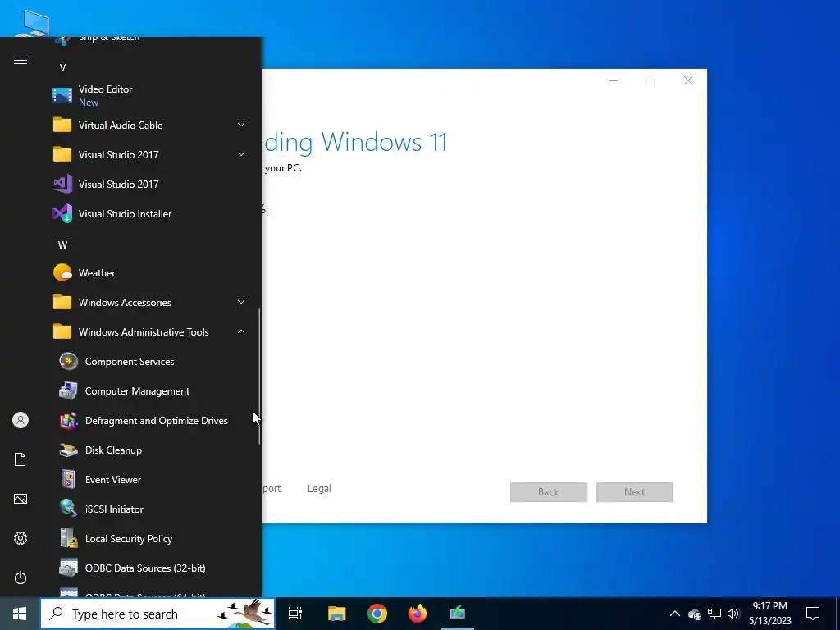Switch to the Windows 11 installer taskbar icon
Image resolution: width=840 pixels, height=630 pixels.
(458, 614)
